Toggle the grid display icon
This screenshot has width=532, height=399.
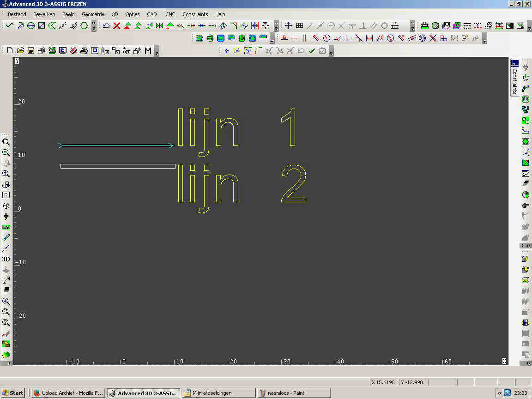299,26
